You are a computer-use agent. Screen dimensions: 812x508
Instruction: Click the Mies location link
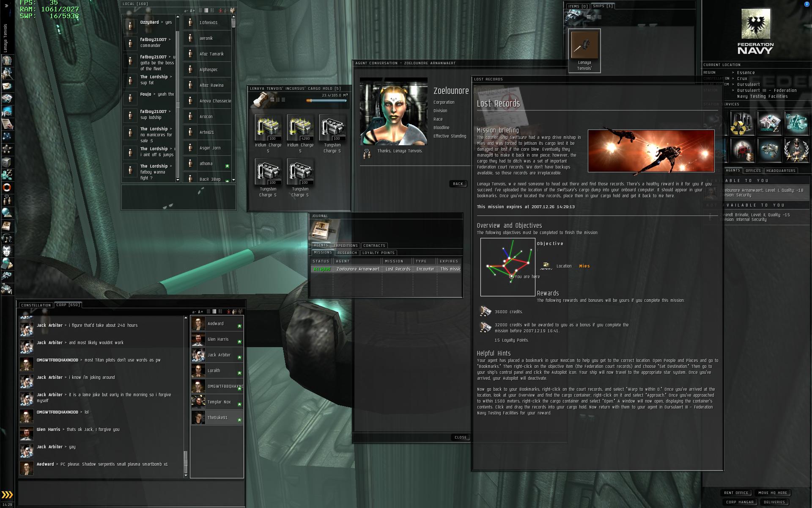point(584,266)
